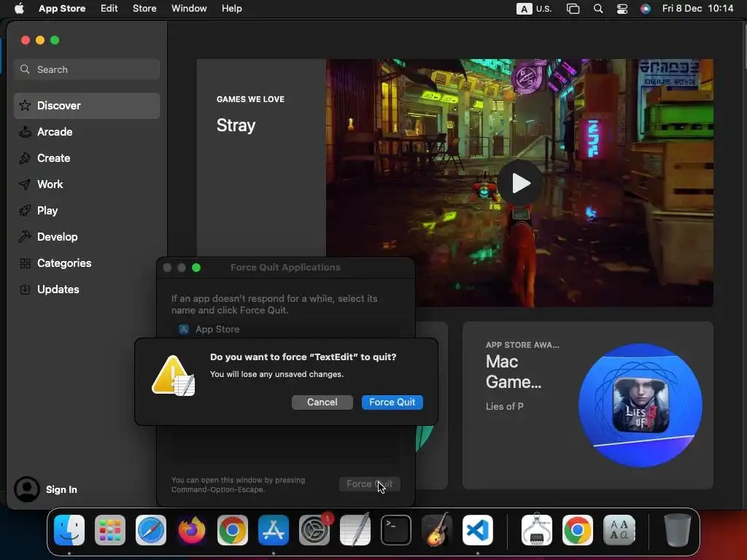The height and width of the screenshot is (560, 747).
Task: Open Discover section in sidebar
Action: 87,106
